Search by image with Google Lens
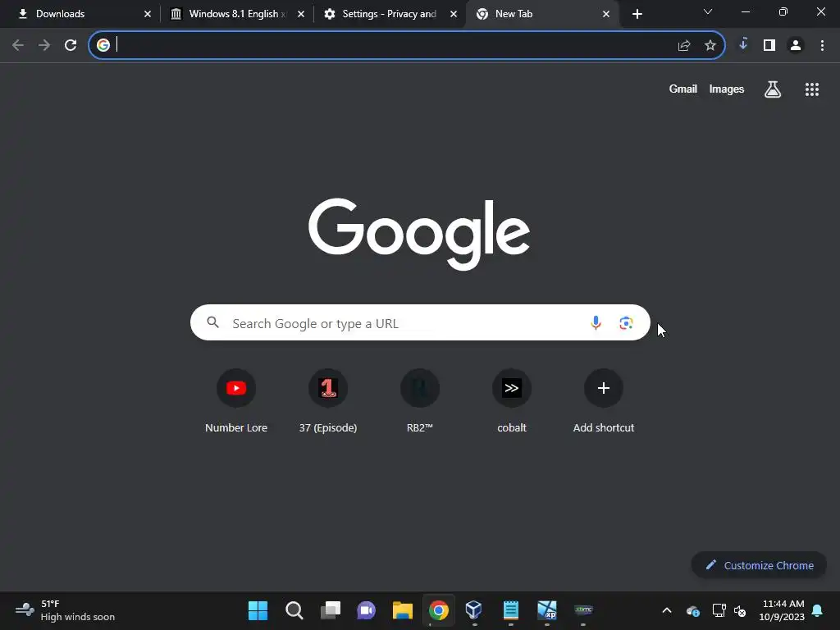This screenshot has width=840, height=630. pos(626,323)
